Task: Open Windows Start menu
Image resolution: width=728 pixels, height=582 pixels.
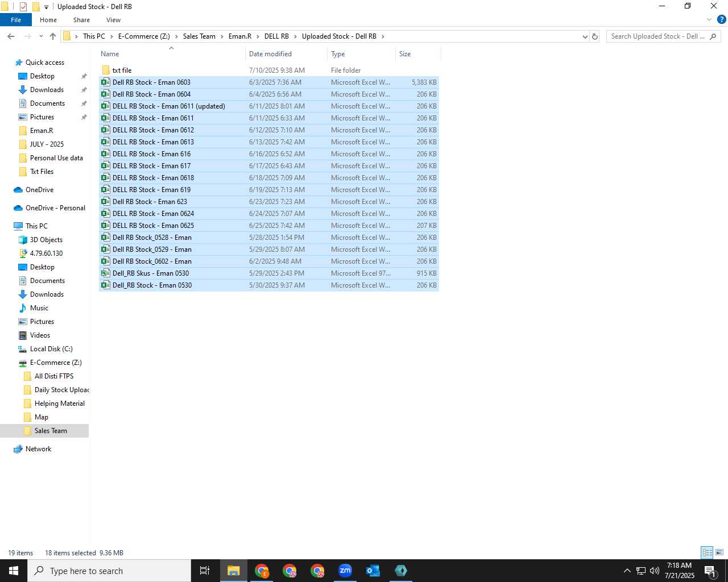Action: 14,571
